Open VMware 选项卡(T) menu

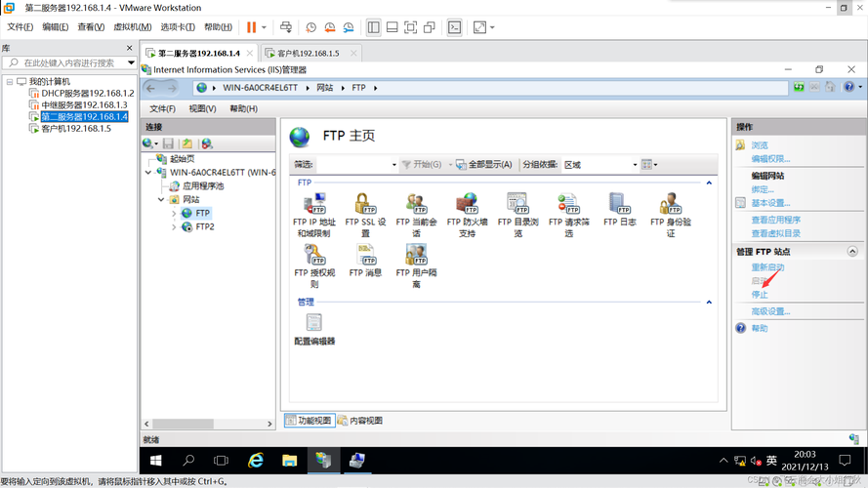[x=178, y=27]
